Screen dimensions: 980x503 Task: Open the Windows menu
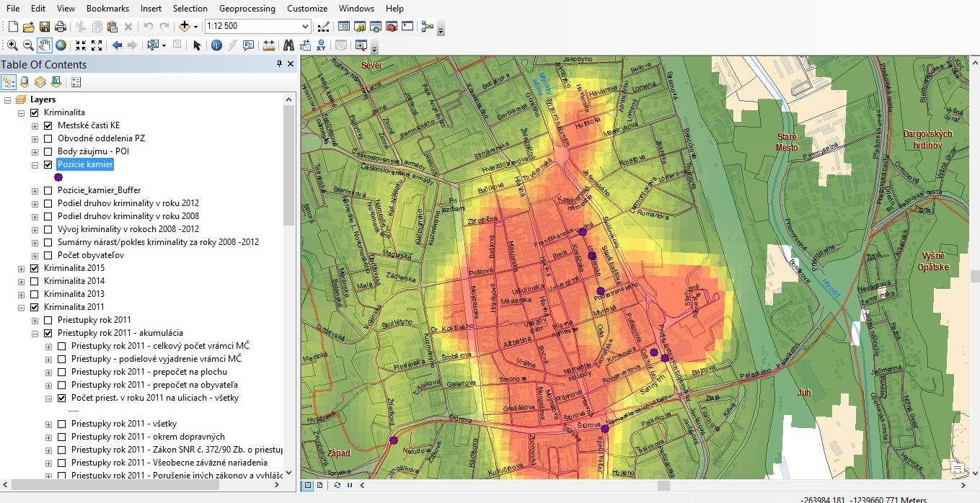[x=356, y=9]
